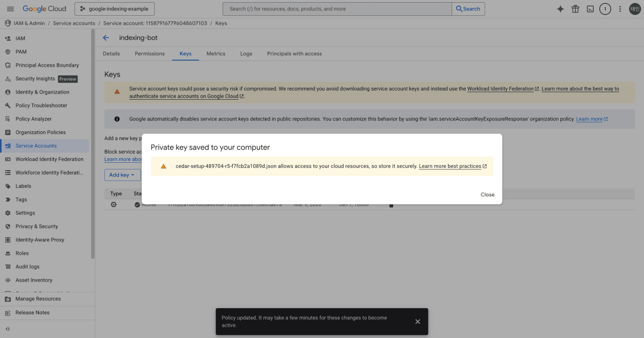This screenshot has width=644, height=338.
Task: Dismiss the Policy updated toast notification
Action: tap(417, 321)
